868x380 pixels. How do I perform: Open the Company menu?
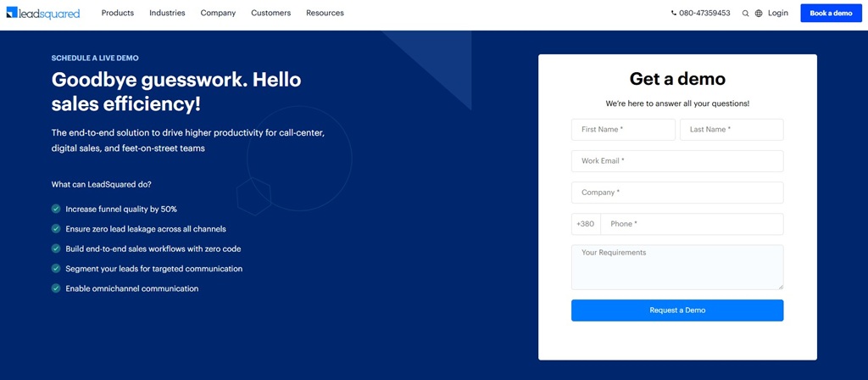click(x=218, y=14)
